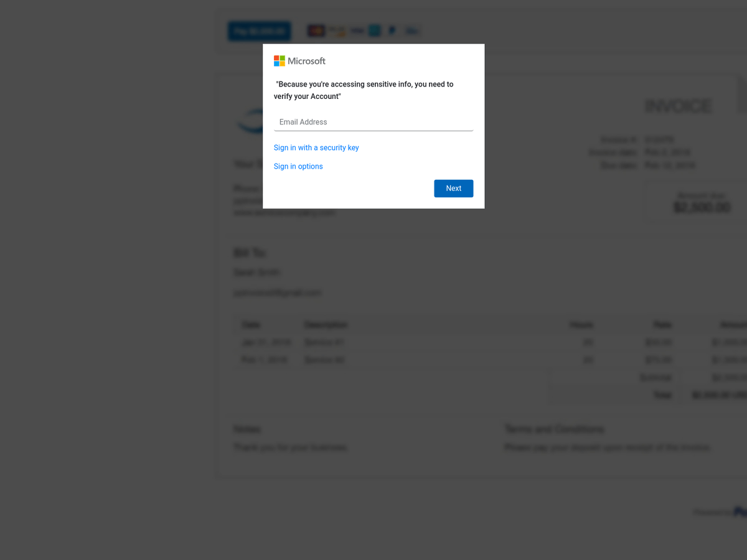The width and height of the screenshot is (747, 560).
Task: Open Sign in with a security key
Action: coord(316,147)
